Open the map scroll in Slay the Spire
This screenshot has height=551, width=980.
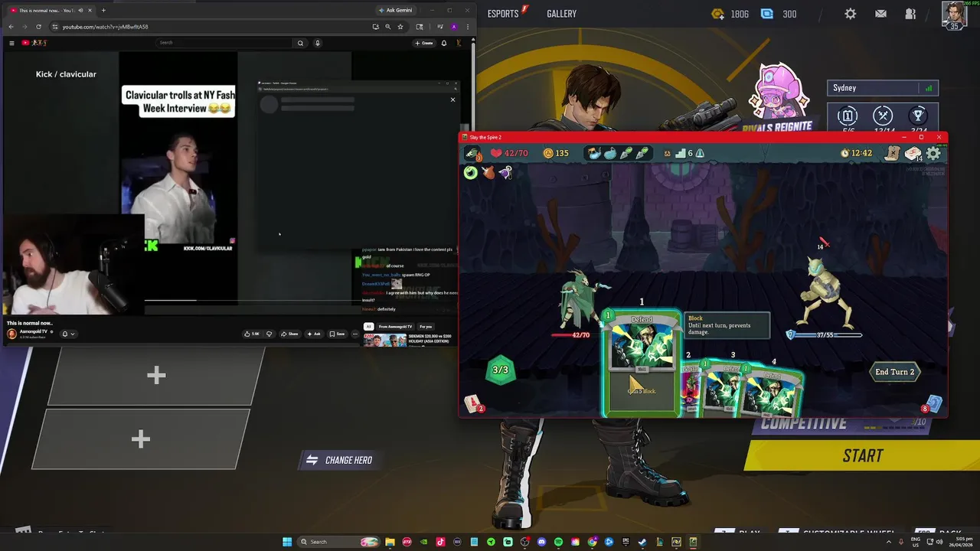[x=893, y=153]
